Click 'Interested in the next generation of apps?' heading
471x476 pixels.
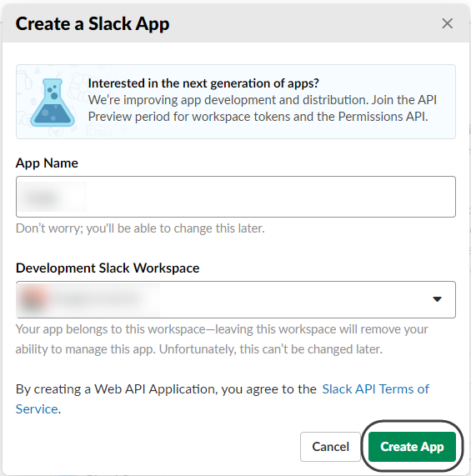[203, 83]
